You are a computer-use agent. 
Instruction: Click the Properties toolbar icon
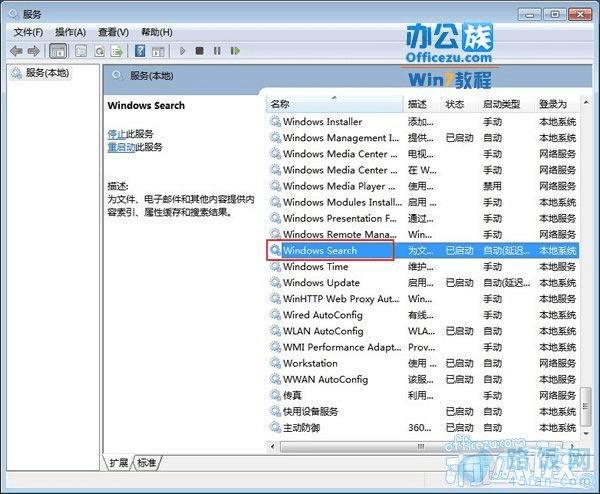point(81,51)
